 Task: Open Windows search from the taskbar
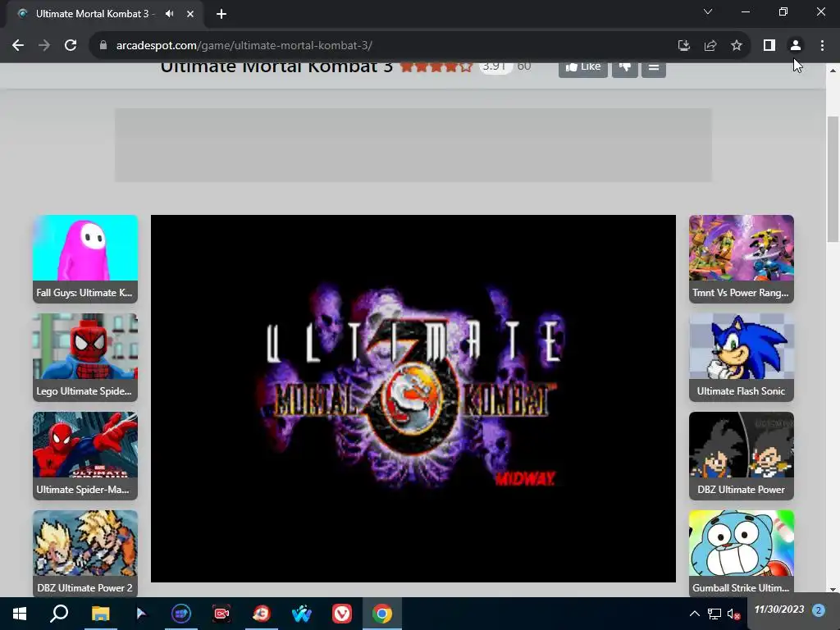[59, 614]
